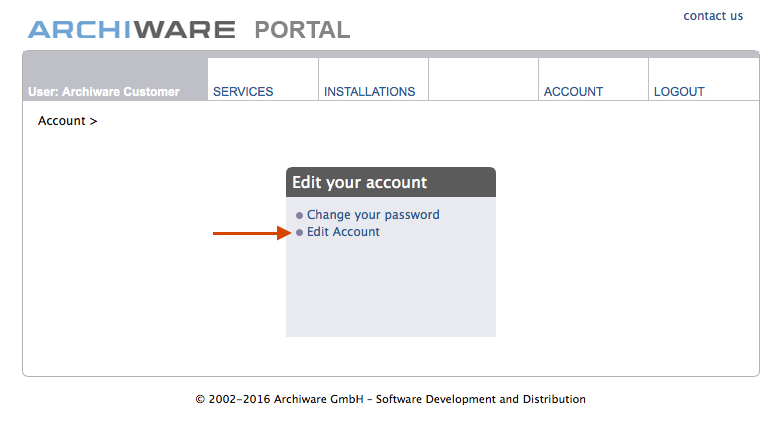Viewport: 784px width, 423px height.
Task: Click the orange arrow pointing to Edit Account
Action: (250, 233)
